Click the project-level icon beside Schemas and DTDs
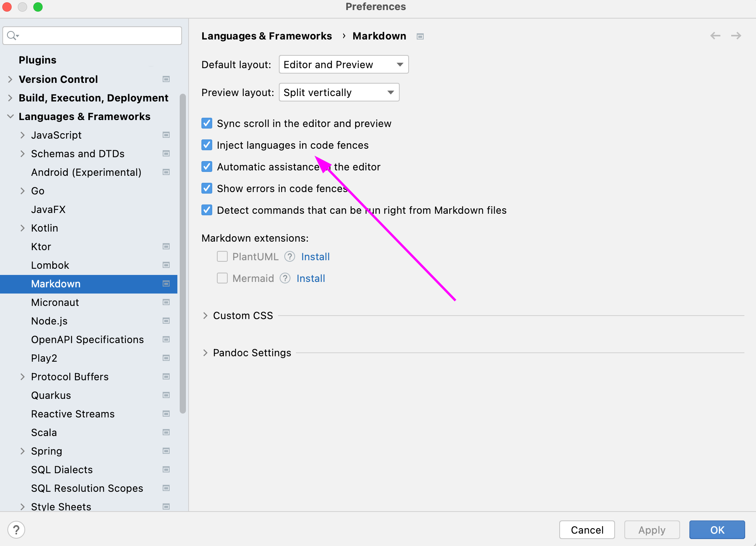Screen dimensions: 756x546 pyautogui.click(x=166, y=153)
